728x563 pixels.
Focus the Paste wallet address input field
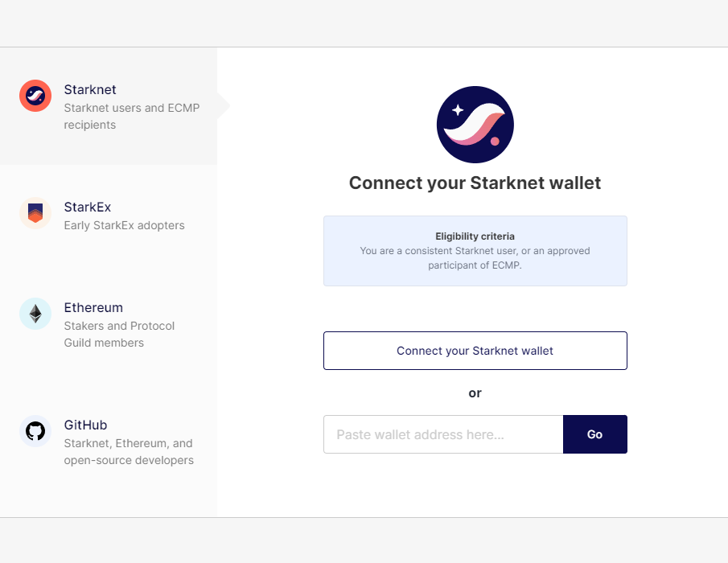click(443, 434)
